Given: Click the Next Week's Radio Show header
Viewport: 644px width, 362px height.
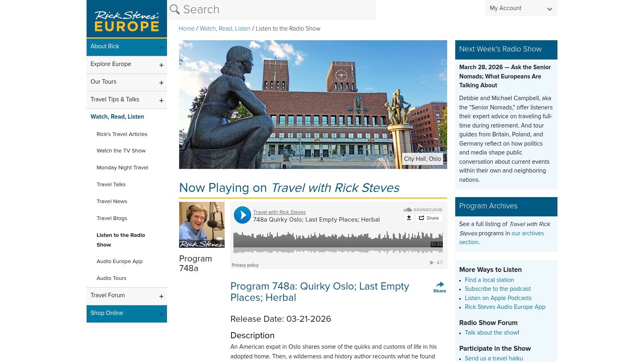Looking at the screenshot, I should click(506, 49).
